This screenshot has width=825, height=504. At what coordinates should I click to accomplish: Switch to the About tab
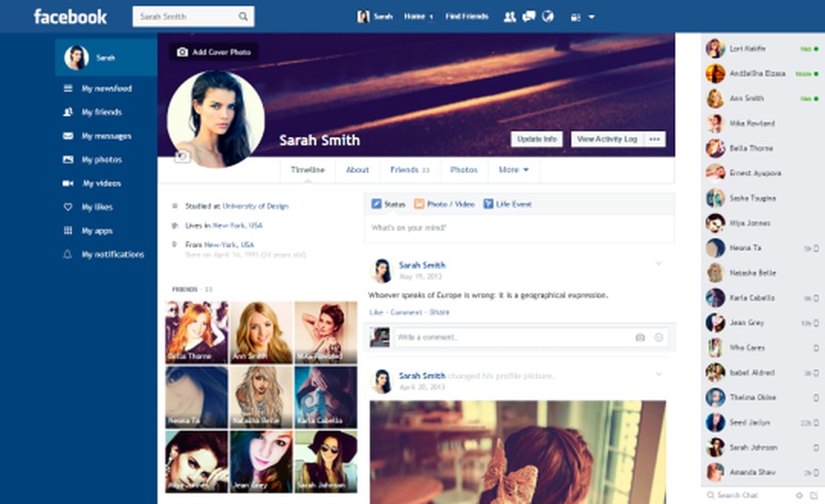(x=357, y=170)
